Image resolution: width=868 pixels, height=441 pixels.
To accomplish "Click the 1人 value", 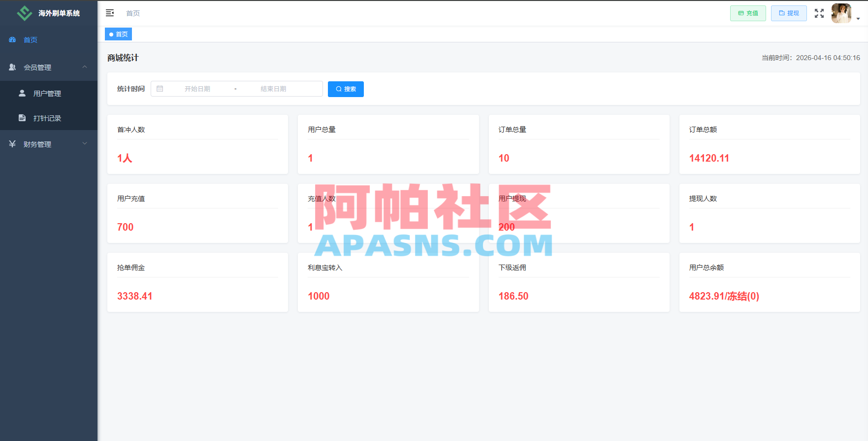I will (125, 158).
